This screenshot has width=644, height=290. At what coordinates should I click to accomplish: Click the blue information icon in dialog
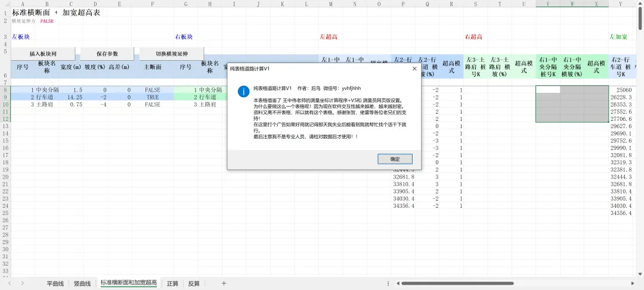point(243,91)
